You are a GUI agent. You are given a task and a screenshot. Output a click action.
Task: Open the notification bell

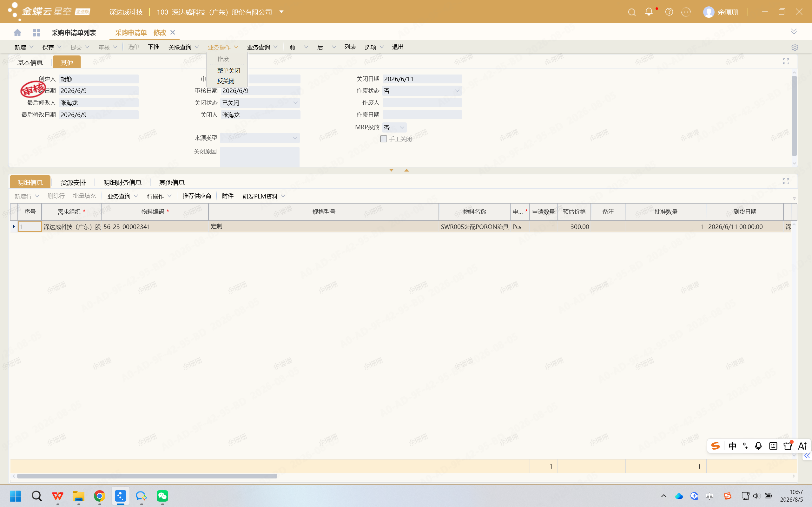[x=649, y=12]
